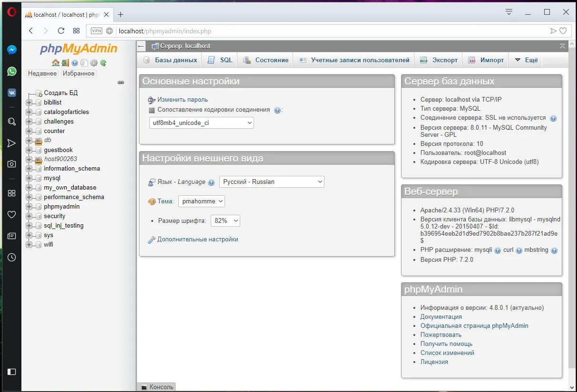Add page to bookmarks heart icon
The image size is (577, 392).
(563, 31)
